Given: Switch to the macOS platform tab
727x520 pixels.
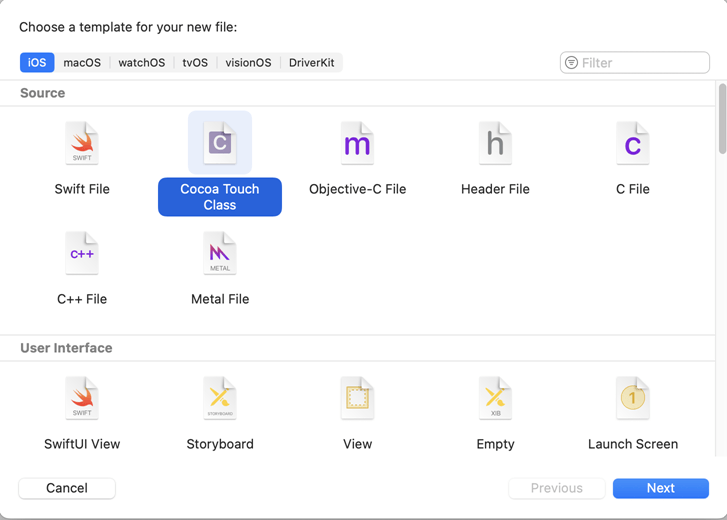Looking at the screenshot, I should pos(82,62).
